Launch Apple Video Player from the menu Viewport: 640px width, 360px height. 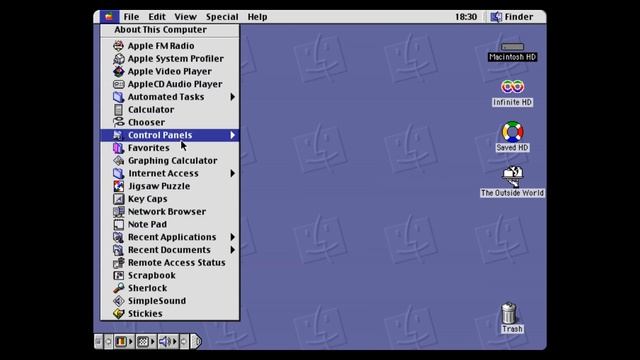click(x=169, y=71)
